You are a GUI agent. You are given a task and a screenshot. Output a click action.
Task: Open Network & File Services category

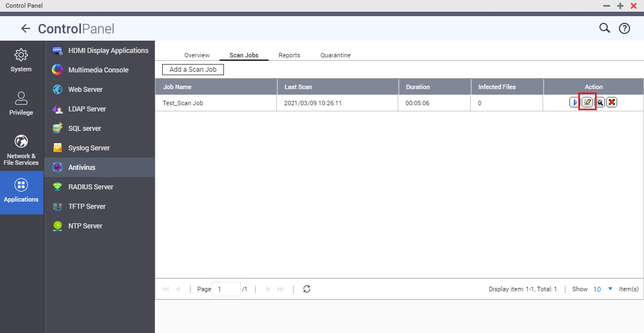[x=21, y=150]
